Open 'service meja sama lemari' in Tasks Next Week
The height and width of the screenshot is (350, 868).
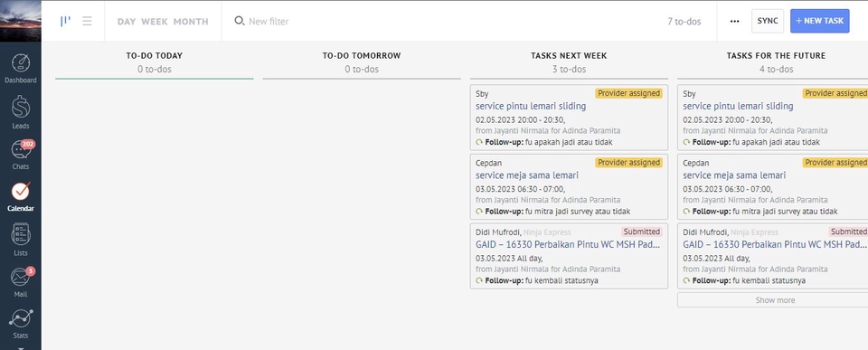pyautogui.click(x=527, y=175)
